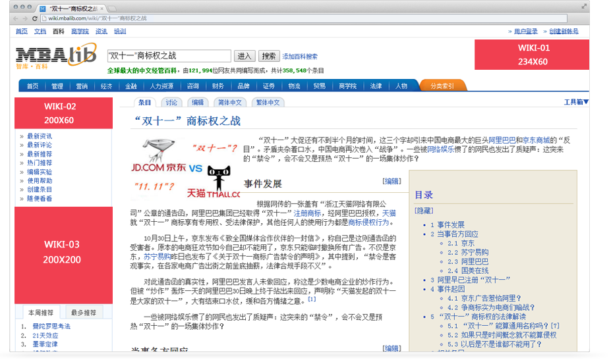Select 人力资源 in blue nav bar
The height and width of the screenshot is (364, 611).
coord(161,86)
